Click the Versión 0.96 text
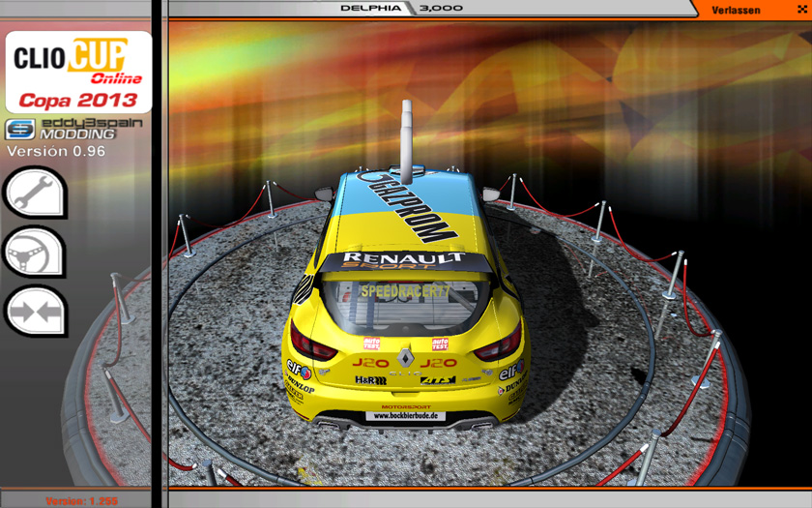Viewport: 812px width, 508px height. (x=50, y=151)
